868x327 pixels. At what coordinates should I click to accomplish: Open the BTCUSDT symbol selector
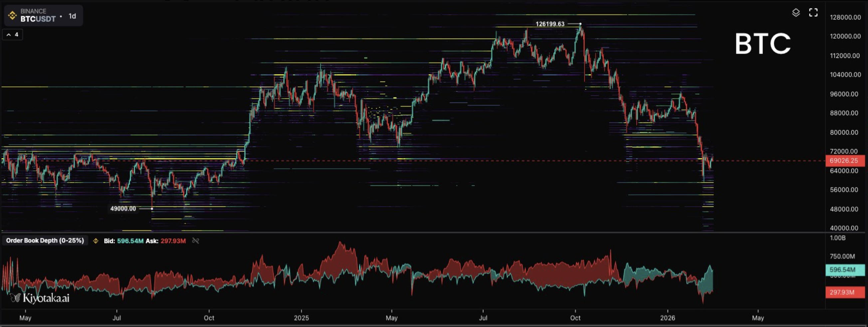point(38,19)
